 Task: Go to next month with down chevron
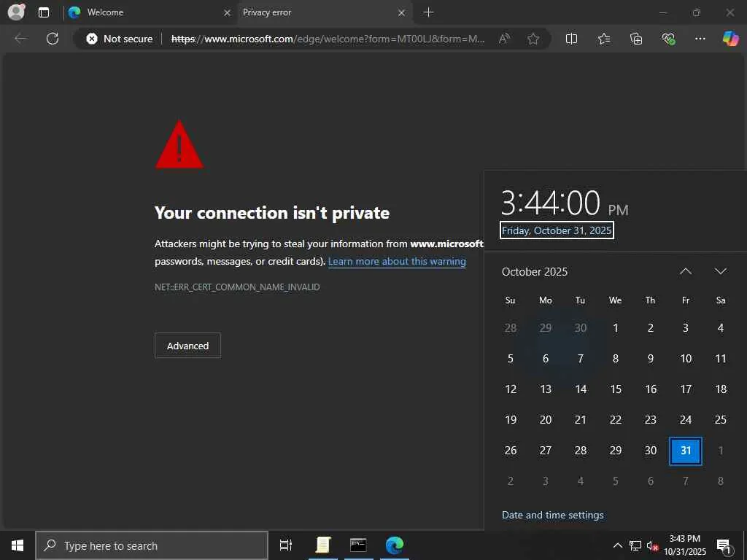click(x=720, y=271)
